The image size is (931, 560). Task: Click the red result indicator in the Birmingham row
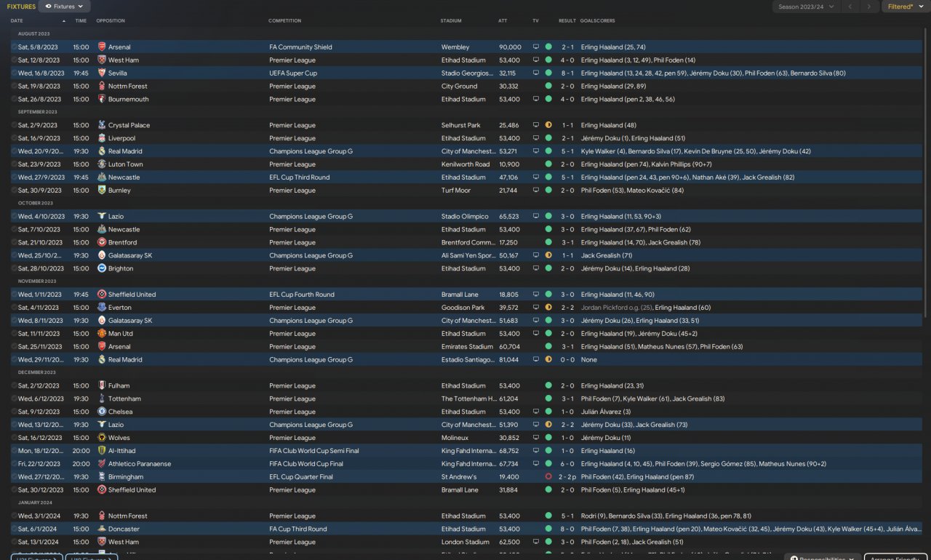pos(548,477)
